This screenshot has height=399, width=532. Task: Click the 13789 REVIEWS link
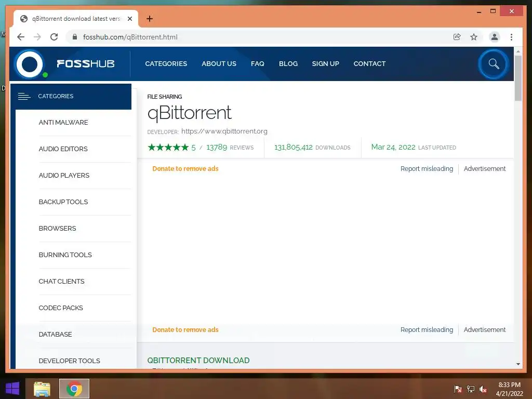tap(230, 147)
